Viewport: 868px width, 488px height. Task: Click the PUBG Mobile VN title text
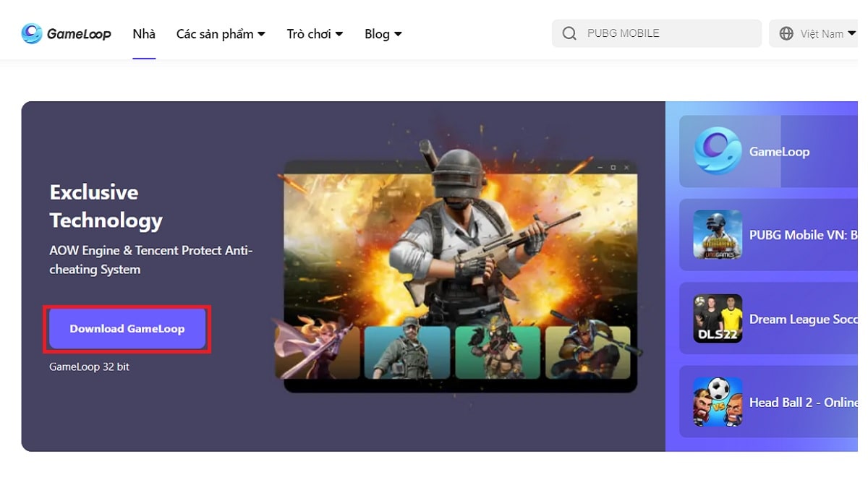coord(804,235)
